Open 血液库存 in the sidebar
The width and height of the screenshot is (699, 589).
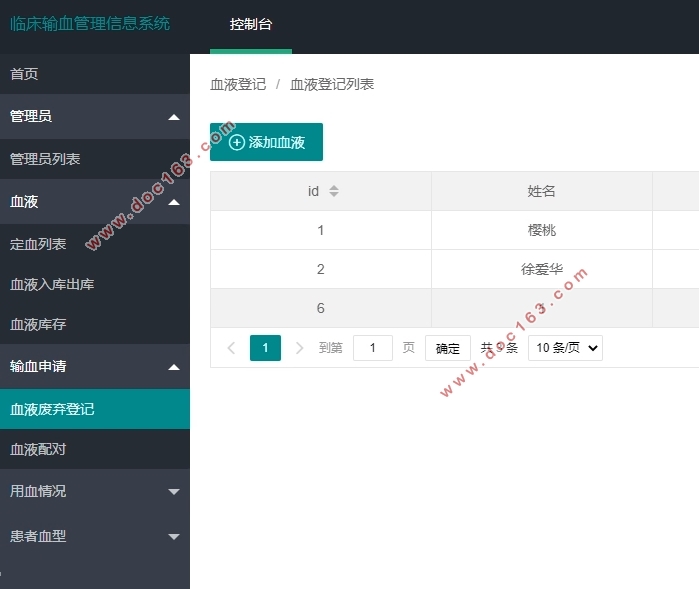(x=95, y=324)
